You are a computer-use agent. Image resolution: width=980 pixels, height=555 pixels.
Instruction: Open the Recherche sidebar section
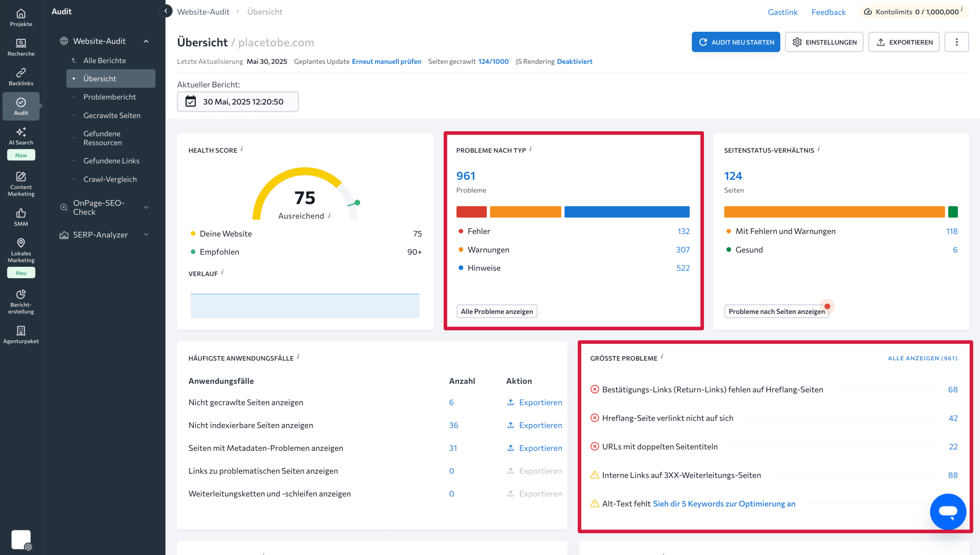tap(21, 43)
